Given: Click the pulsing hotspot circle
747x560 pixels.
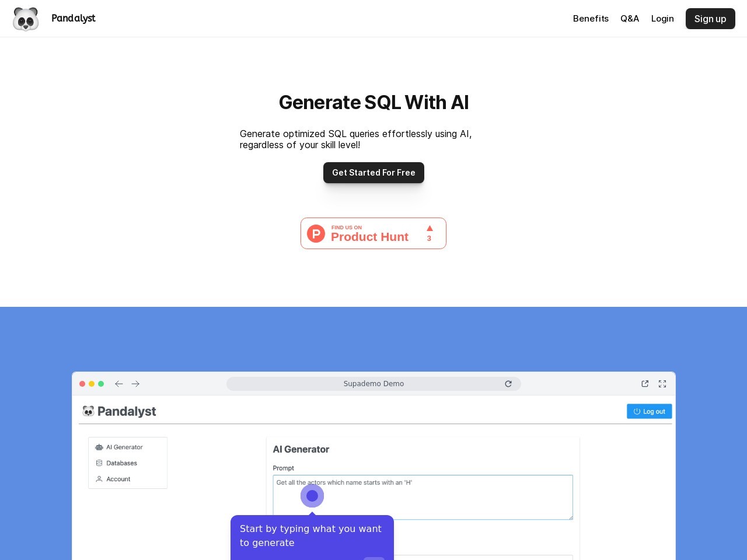Looking at the screenshot, I should pos(312,496).
